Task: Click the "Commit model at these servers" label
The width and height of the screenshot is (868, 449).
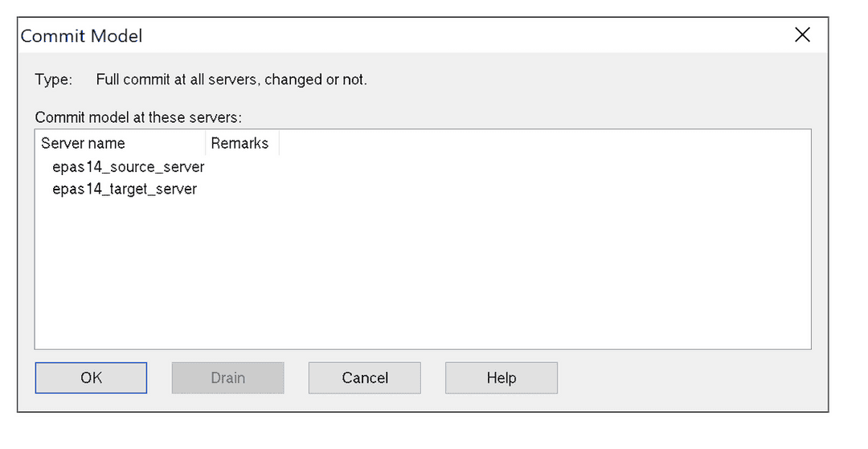Action: click(138, 117)
